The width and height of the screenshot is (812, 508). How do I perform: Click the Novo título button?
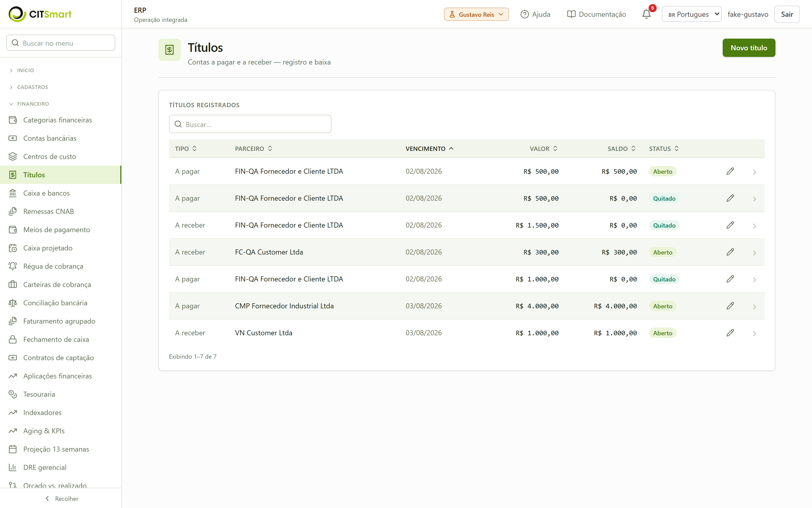tap(749, 48)
